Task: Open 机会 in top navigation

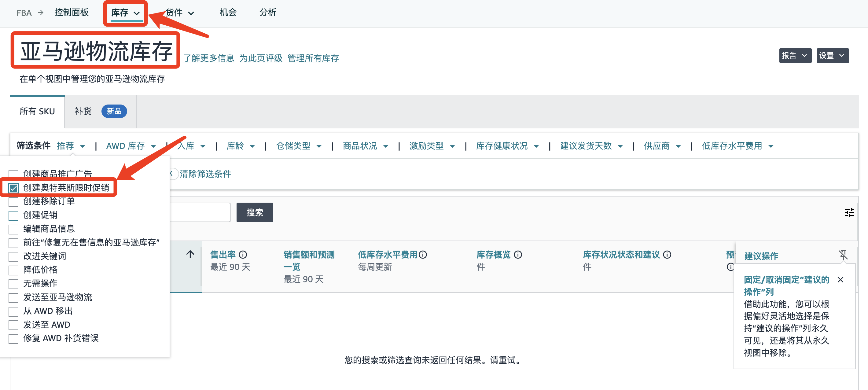Action: click(228, 13)
